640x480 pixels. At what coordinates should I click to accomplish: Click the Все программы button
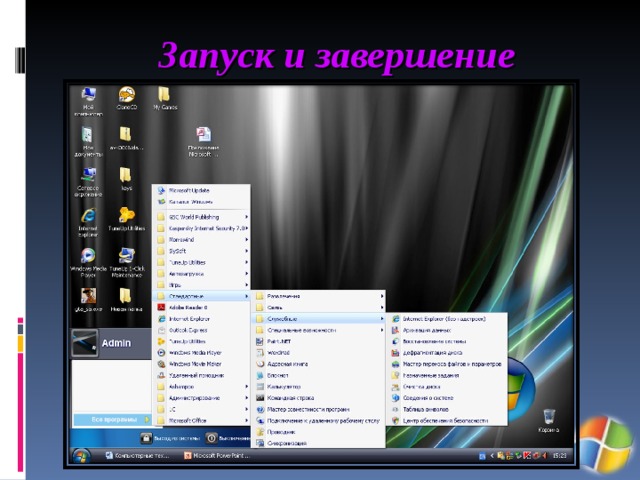113,420
